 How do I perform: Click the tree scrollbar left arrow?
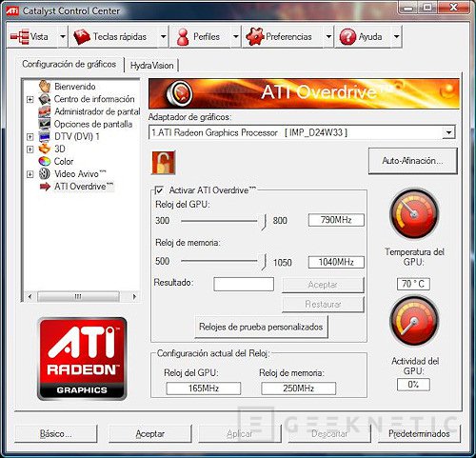30,297
